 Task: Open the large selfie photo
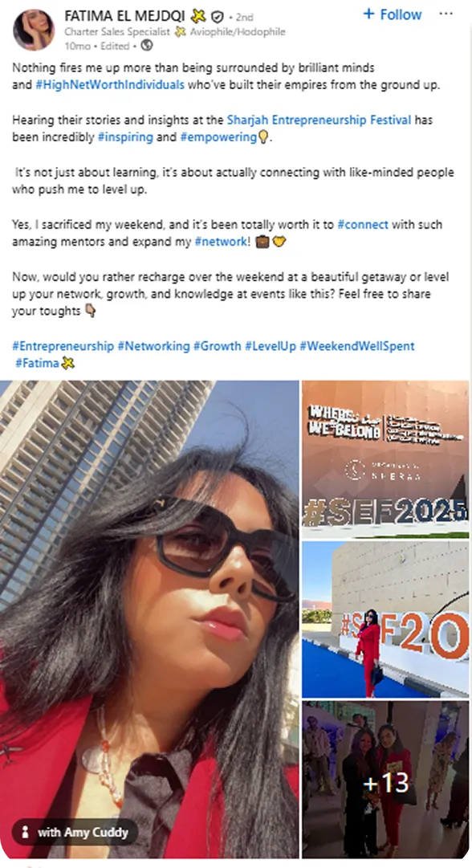149,619
